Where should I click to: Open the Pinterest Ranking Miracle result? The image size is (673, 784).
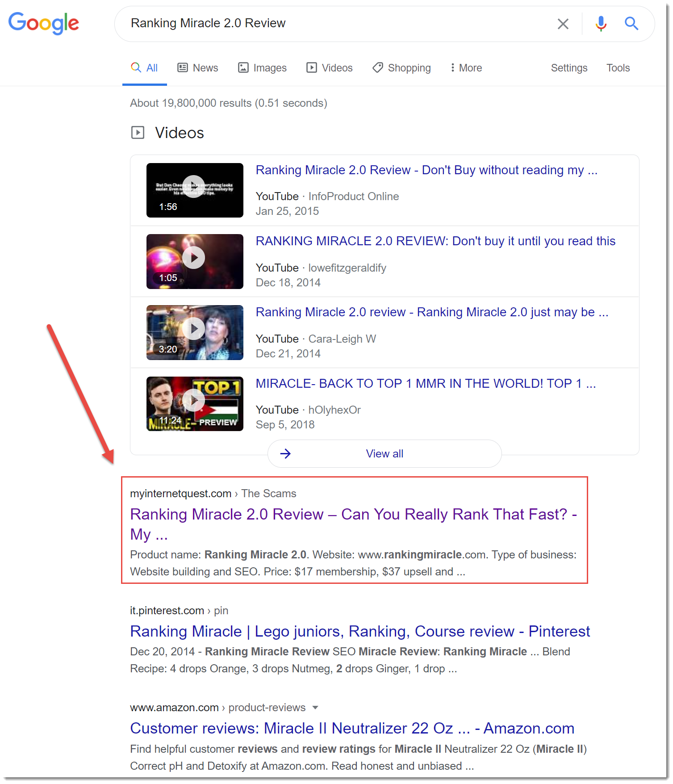coord(360,632)
